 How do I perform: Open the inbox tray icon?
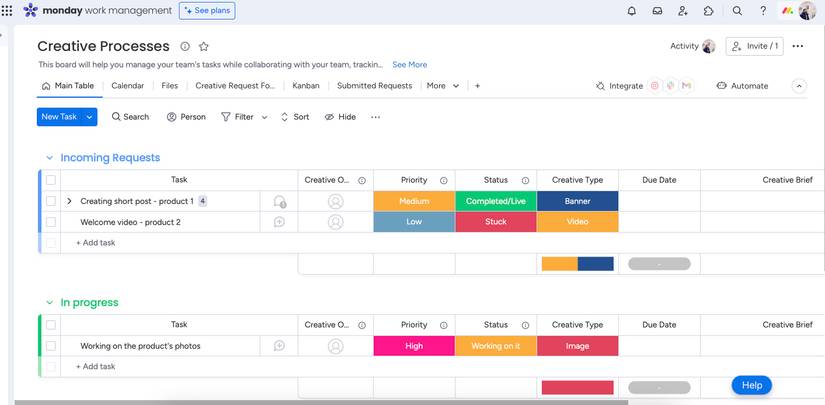[657, 11]
